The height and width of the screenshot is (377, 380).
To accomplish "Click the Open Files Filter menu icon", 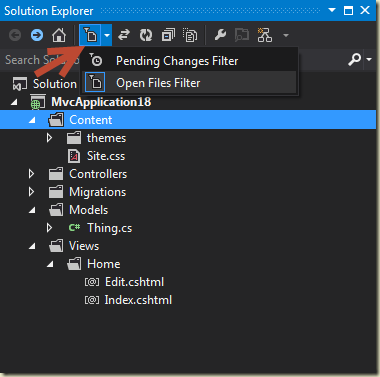I will click(x=95, y=82).
